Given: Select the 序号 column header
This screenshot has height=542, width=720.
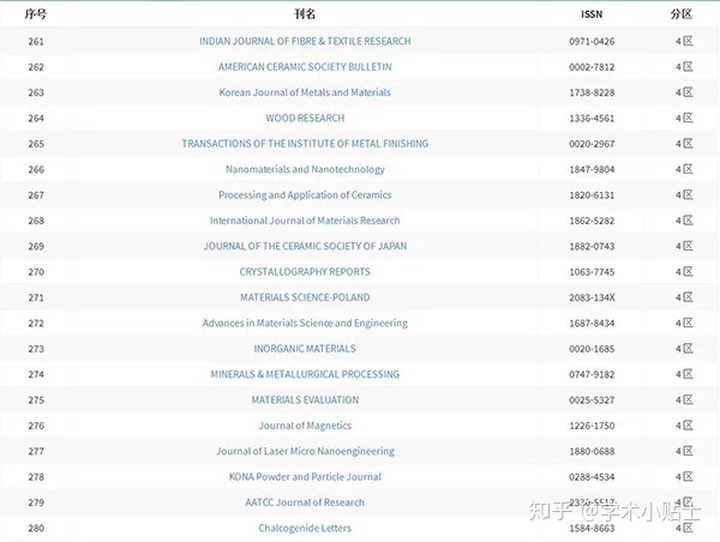Looking at the screenshot, I should pos(36,14).
